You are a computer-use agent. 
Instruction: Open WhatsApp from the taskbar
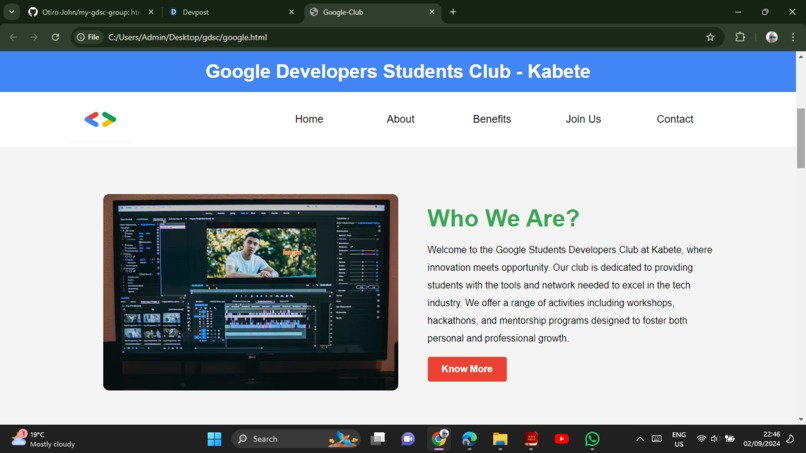pos(592,439)
